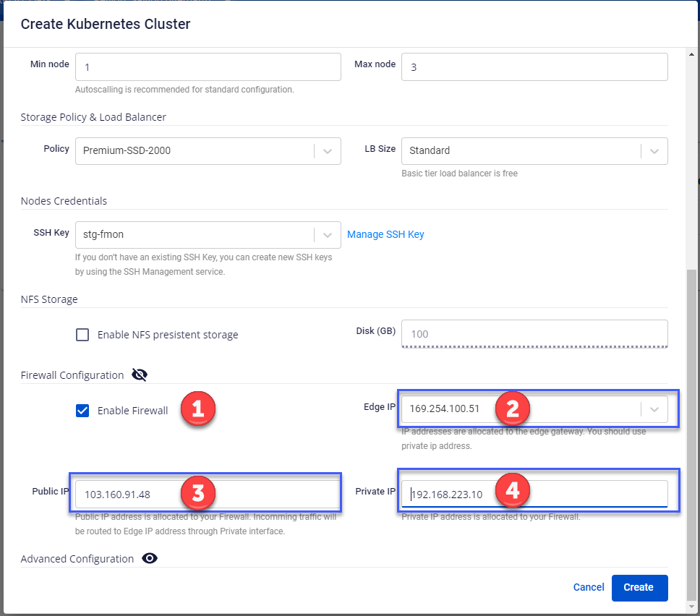Toggle Advanced Configuration eye icon
Screen dimensions: 700x616
click(150, 558)
